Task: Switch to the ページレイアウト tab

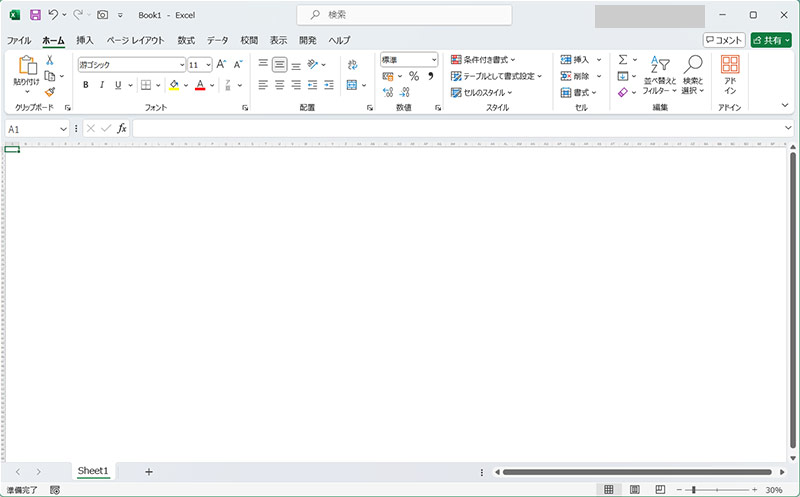Action: point(135,40)
